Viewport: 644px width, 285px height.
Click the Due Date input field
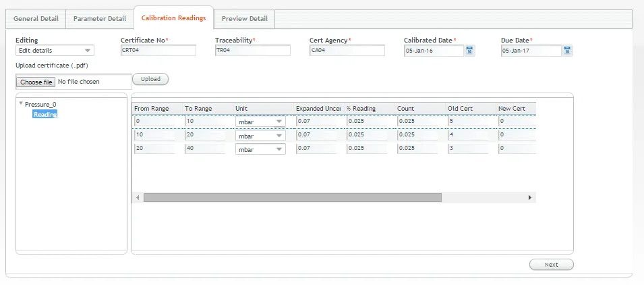click(x=531, y=51)
